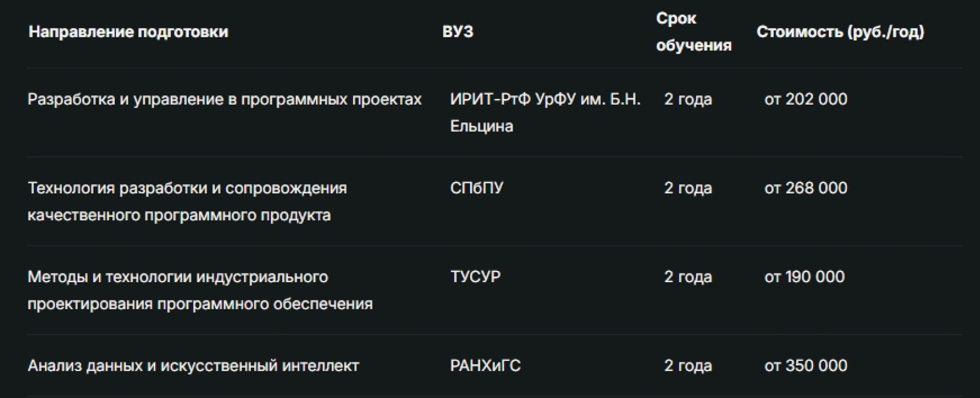Click the ТУСУР university cell
Screen dimensions: 980x398
pos(475,277)
